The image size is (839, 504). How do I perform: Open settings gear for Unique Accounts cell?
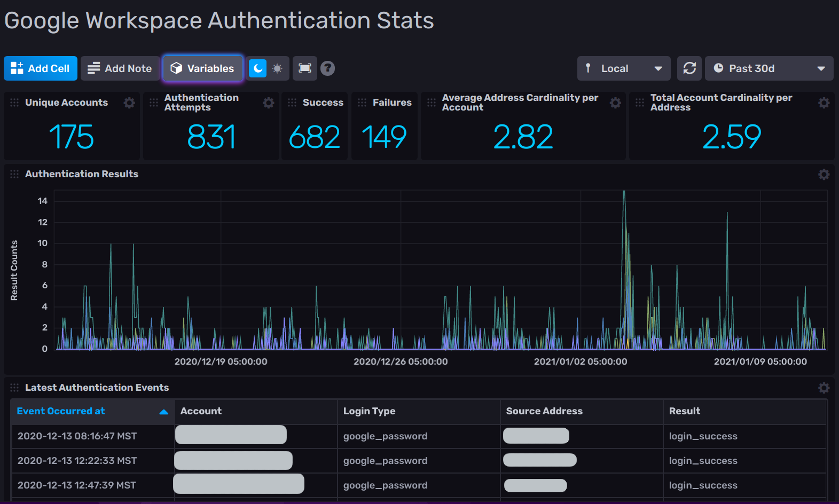click(x=129, y=103)
